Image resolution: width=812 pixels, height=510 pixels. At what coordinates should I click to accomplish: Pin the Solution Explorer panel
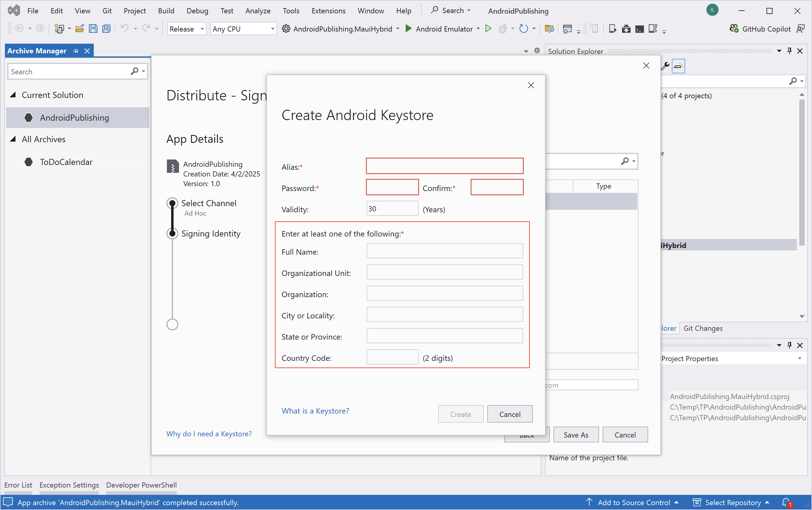790,51
